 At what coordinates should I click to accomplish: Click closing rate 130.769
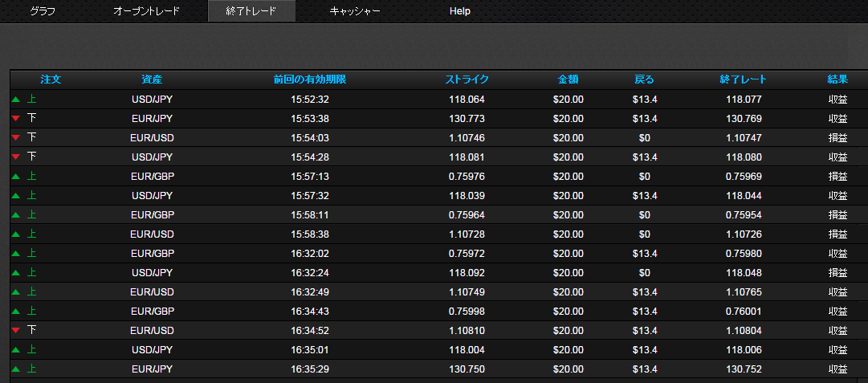[744, 119]
